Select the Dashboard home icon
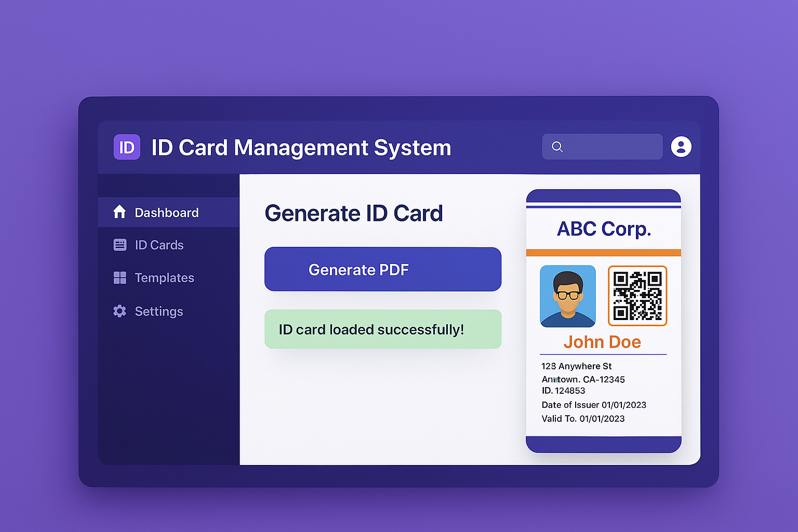Screen dimensions: 798x532 pyautogui.click(x=119, y=212)
